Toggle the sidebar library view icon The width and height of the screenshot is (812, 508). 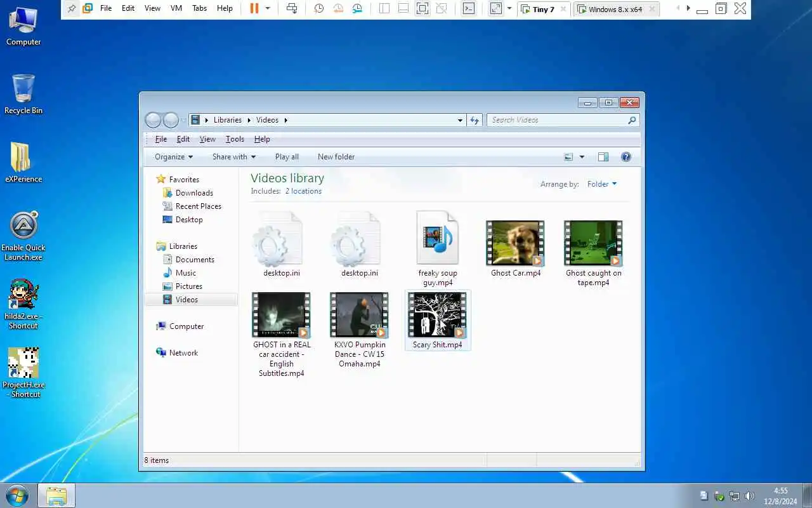384,8
